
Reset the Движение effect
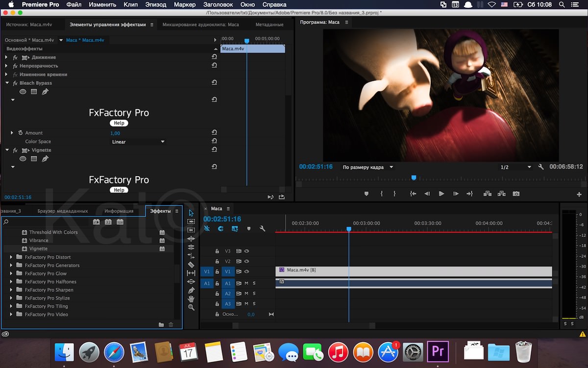coord(214,57)
